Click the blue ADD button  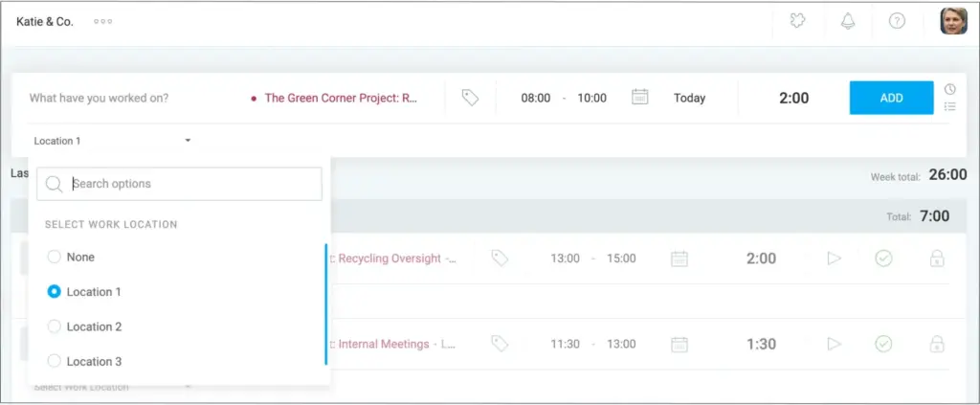(891, 98)
